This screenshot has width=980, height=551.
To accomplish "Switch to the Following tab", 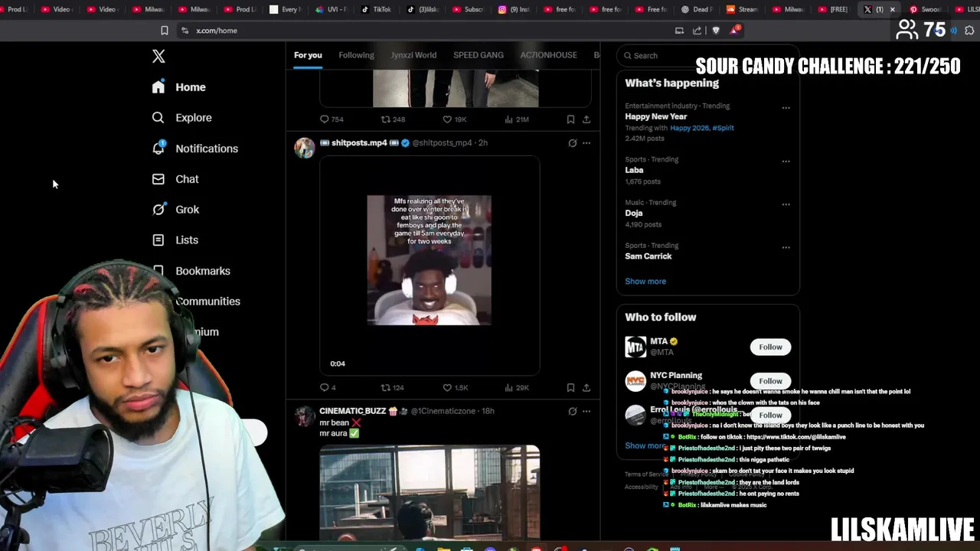I will pyautogui.click(x=356, y=55).
